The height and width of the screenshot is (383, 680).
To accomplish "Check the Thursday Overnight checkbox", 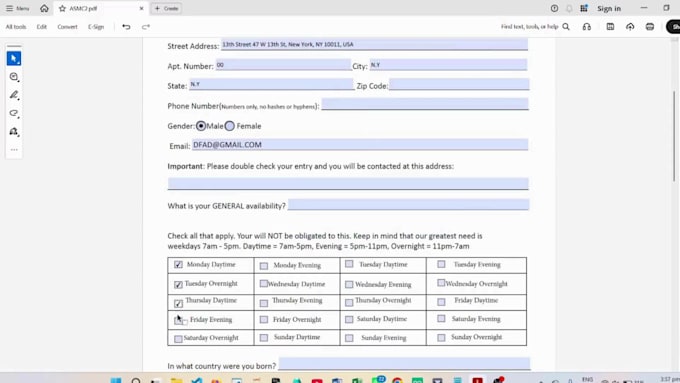I will (349, 302).
